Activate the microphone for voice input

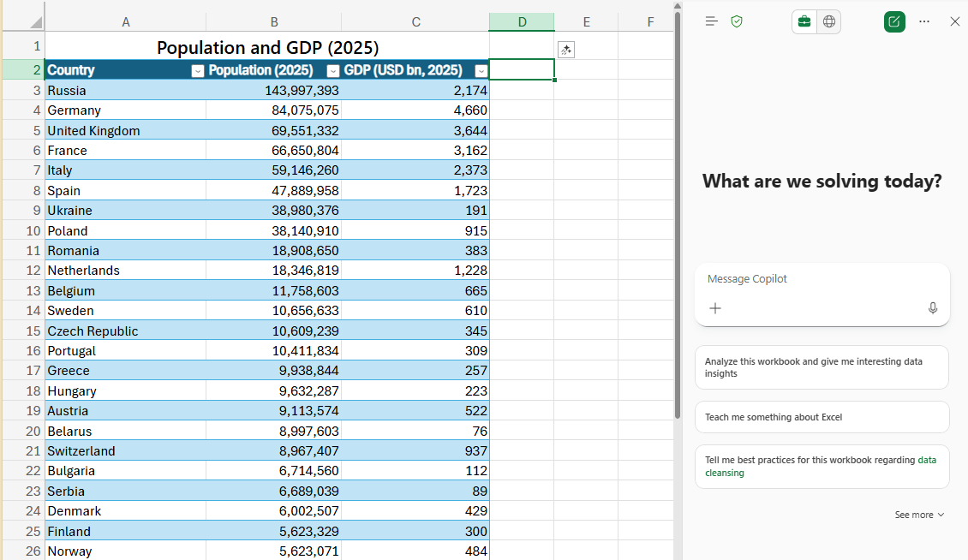[933, 308]
